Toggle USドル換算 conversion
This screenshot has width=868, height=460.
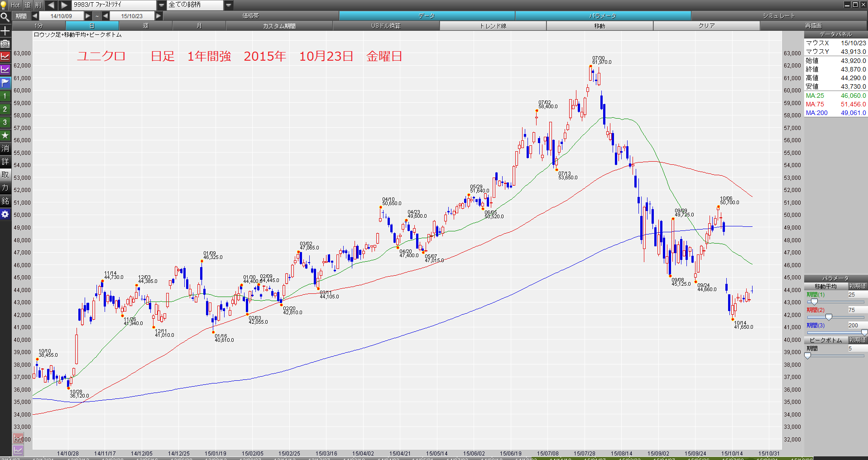(x=386, y=26)
